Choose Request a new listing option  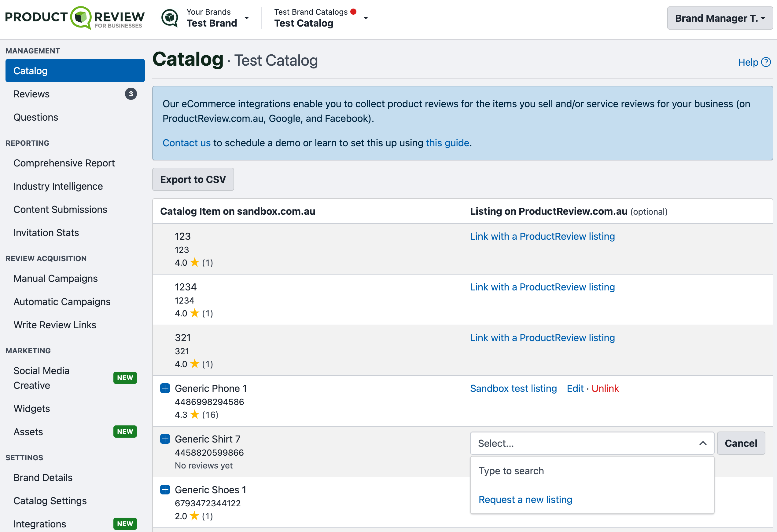click(x=525, y=499)
